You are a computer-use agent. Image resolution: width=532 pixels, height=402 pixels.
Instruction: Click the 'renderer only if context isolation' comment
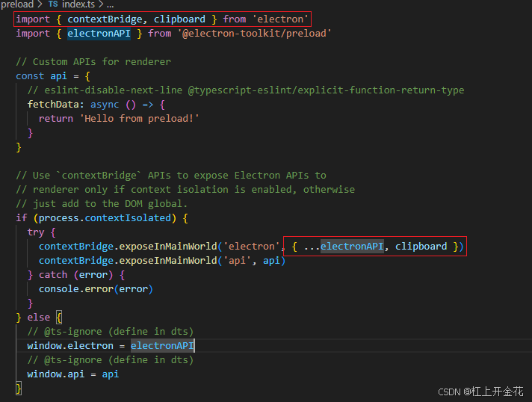click(x=185, y=190)
